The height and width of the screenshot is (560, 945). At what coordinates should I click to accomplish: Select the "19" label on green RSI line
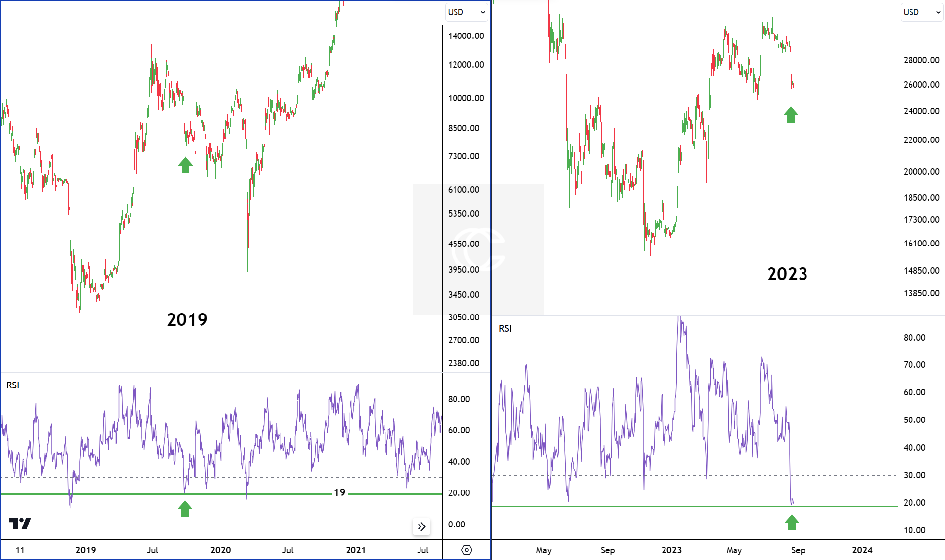[339, 492]
